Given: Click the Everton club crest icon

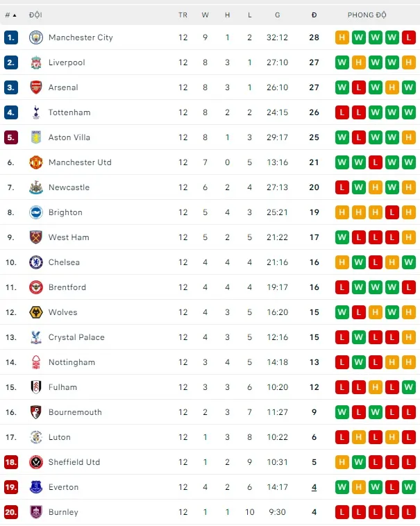Looking at the screenshot, I should click(35, 487).
